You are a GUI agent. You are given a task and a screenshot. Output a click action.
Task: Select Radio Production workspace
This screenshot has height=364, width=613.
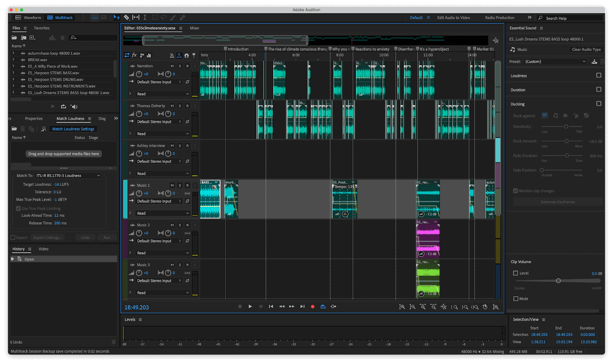500,18
